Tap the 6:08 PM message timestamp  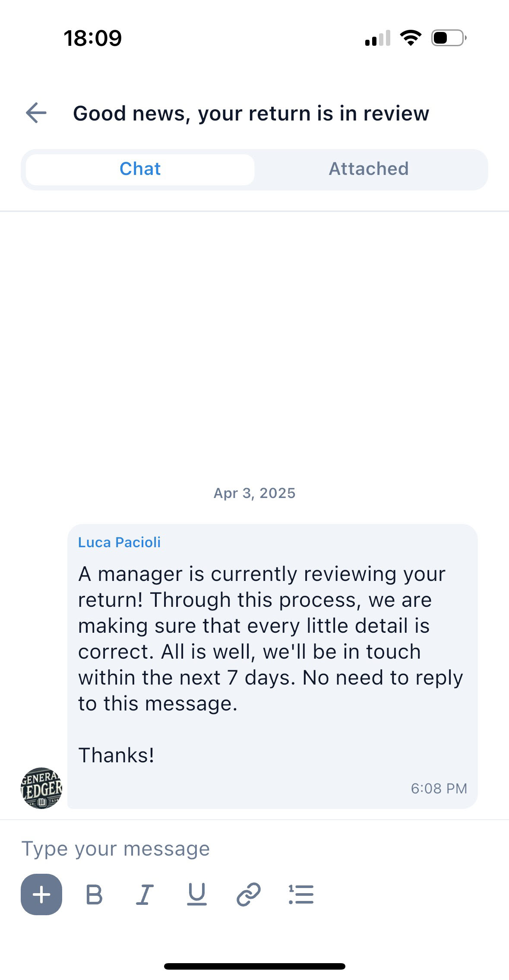[x=439, y=788]
